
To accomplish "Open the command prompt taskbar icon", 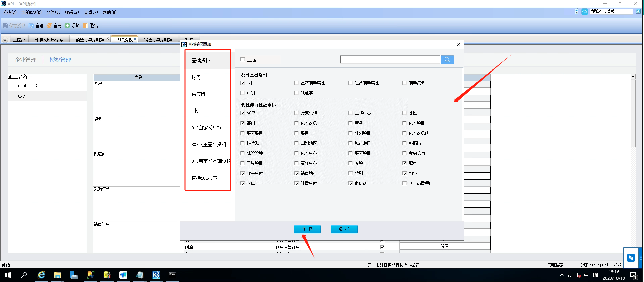I will [x=172, y=275].
